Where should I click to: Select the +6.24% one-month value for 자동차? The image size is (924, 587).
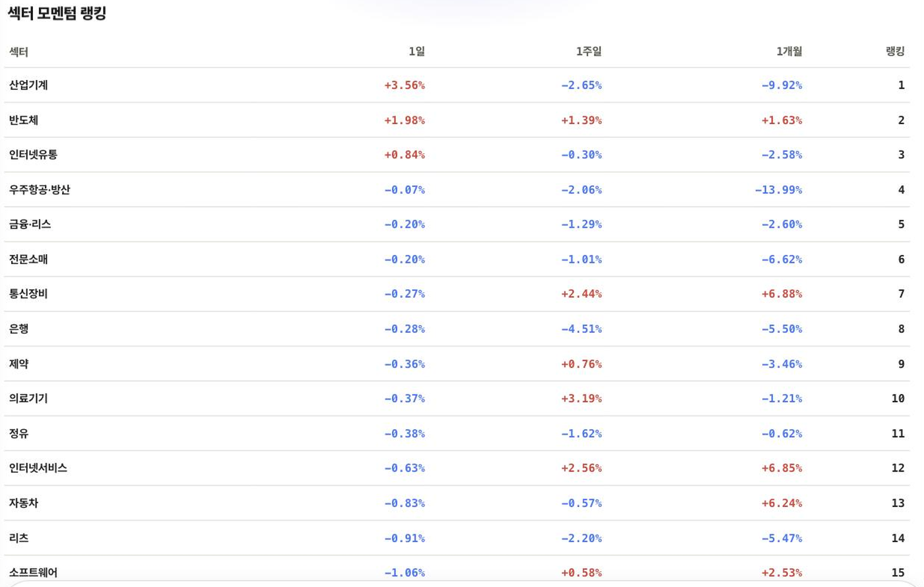(x=782, y=503)
